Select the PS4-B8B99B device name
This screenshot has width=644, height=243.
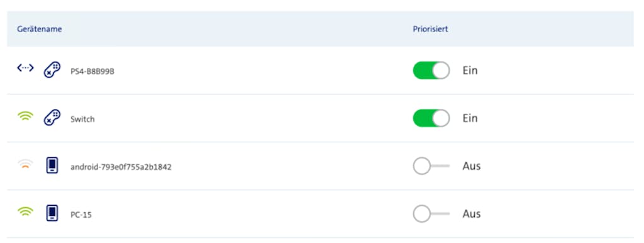coord(92,72)
